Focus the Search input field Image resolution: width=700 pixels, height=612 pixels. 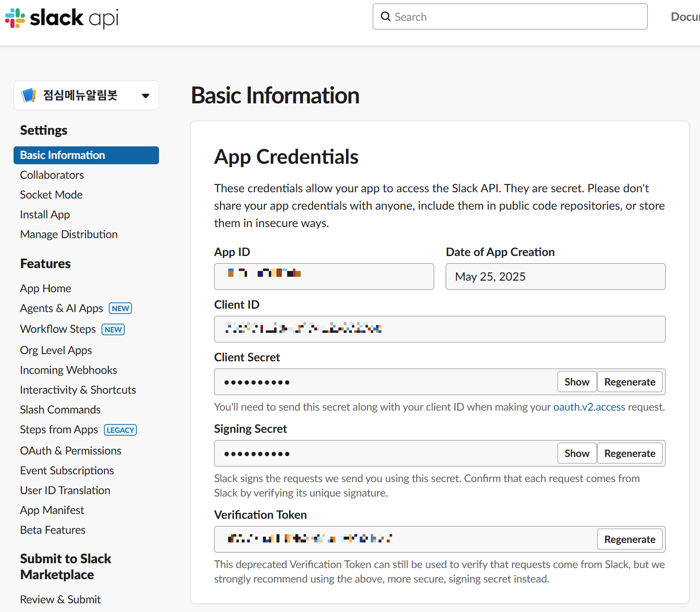[x=510, y=17]
